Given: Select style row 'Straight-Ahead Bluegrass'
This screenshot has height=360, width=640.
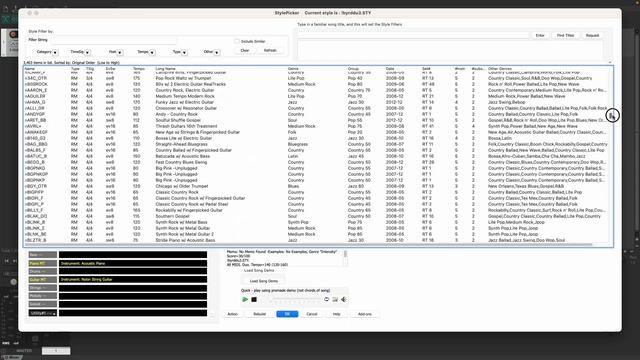Looking at the screenshot, I should [x=316, y=144].
